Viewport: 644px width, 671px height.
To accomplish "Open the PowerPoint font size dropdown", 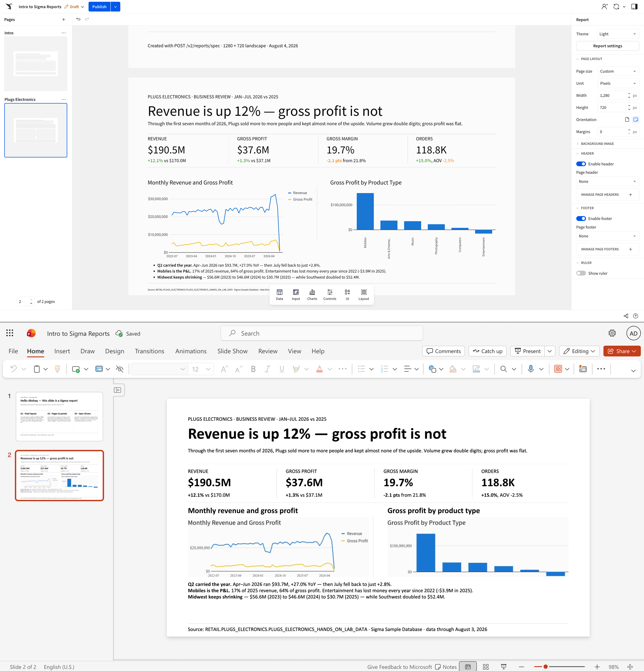I will click(208, 369).
